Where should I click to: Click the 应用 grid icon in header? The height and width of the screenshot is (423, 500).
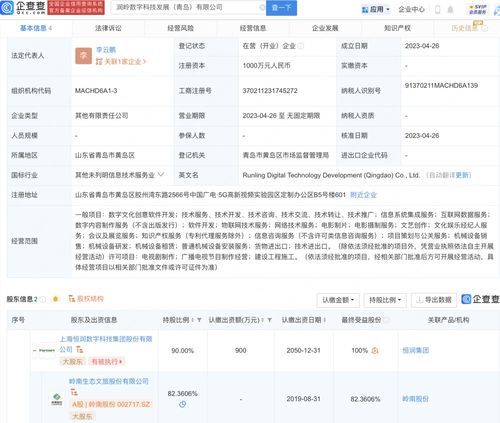tap(365, 10)
